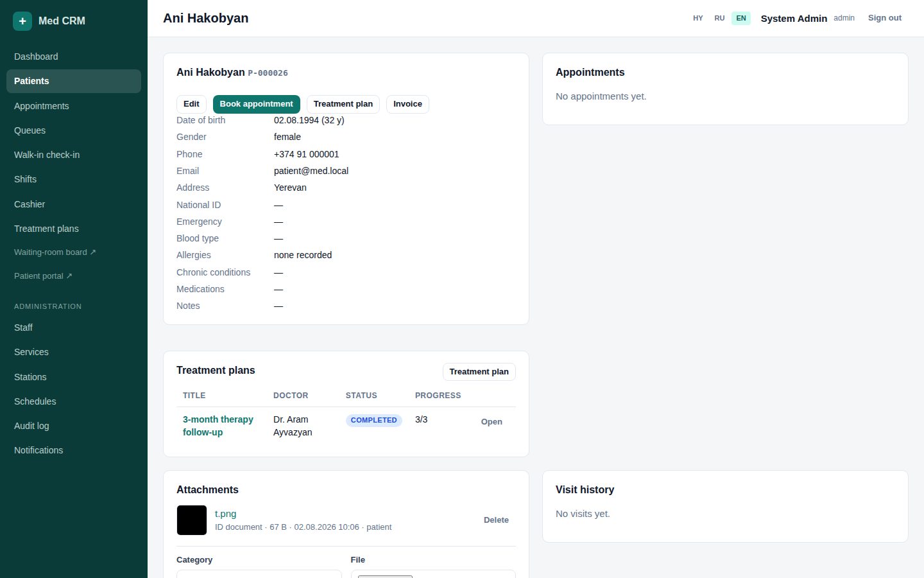924x578 pixels.
Task: Open the Appointments sidebar item
Action: (74, 106)
